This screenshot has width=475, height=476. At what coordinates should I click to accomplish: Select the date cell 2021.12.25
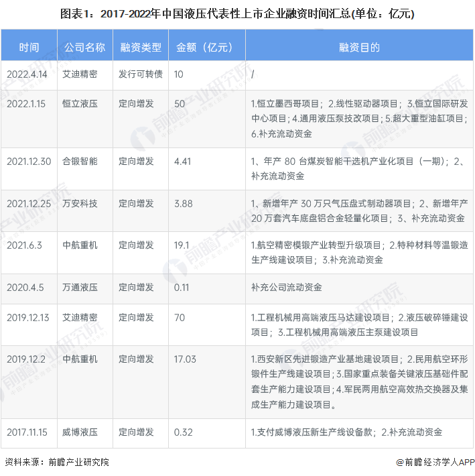[29, 203]
